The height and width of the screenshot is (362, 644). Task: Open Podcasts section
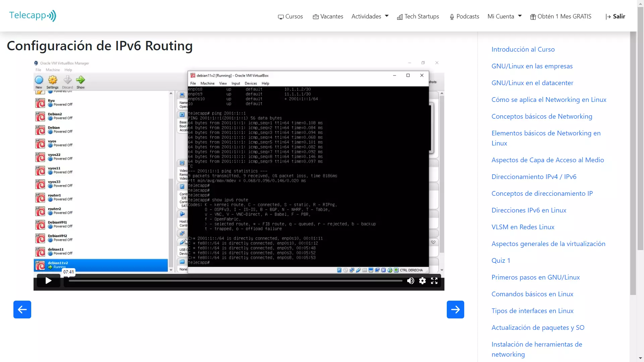464,16
